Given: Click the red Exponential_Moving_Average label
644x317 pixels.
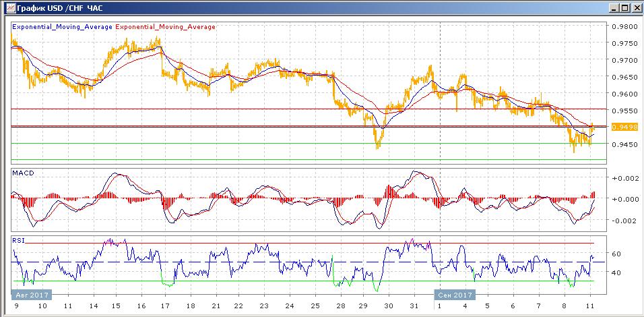Looking at the screenshot, I should 166,27.
